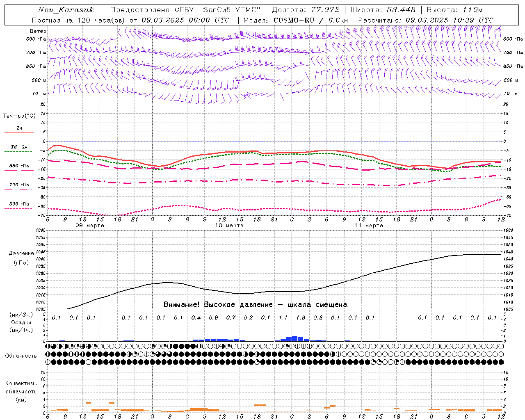The image size is (525, 420).
Task: Click the 500 м wind level label
Action: [39, 80]
